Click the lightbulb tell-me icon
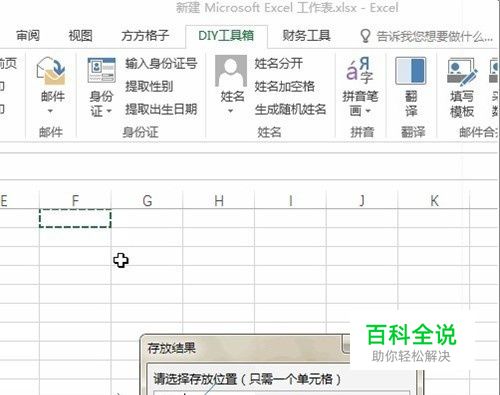 [x=365, y=36]
